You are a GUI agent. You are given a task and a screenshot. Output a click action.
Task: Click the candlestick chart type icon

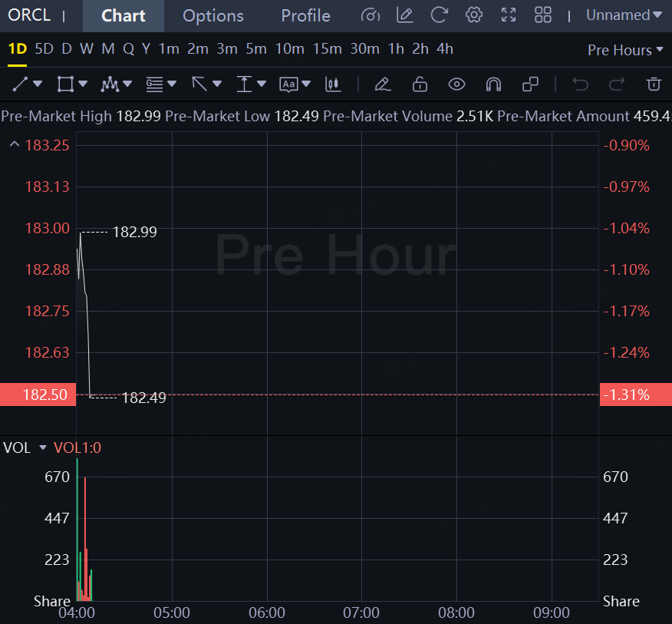(x=333, y=84)
